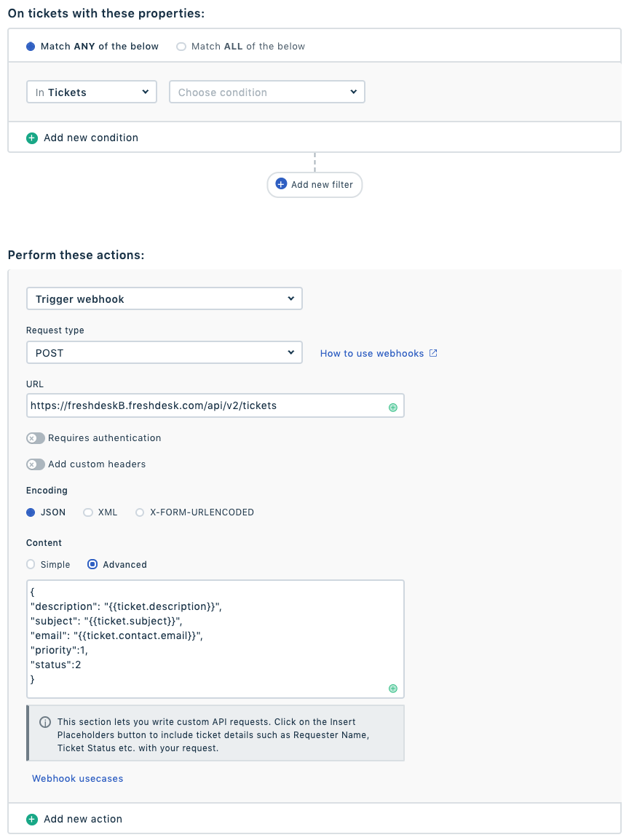This screenshot has height=840, width=629.
Task: Click the green plus icon beside Add new condition
Action: (x=31, y=138)
